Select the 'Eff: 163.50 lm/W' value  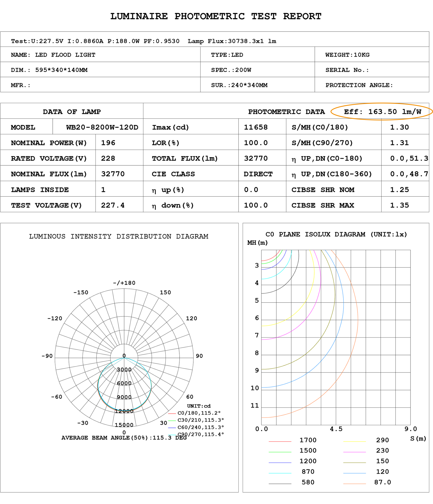pos(382,112)
